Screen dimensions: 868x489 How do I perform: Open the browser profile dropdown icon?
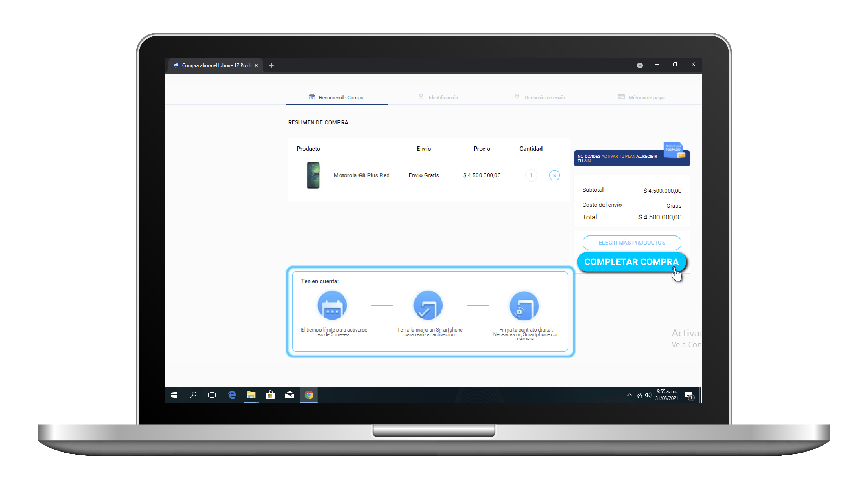[x=640, y=65]
